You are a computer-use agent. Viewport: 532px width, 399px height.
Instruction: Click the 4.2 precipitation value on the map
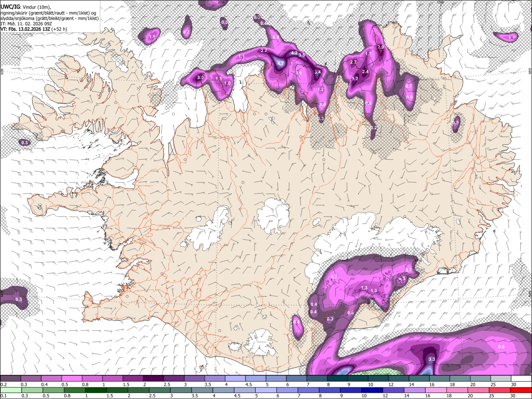[x=294, y=53]
